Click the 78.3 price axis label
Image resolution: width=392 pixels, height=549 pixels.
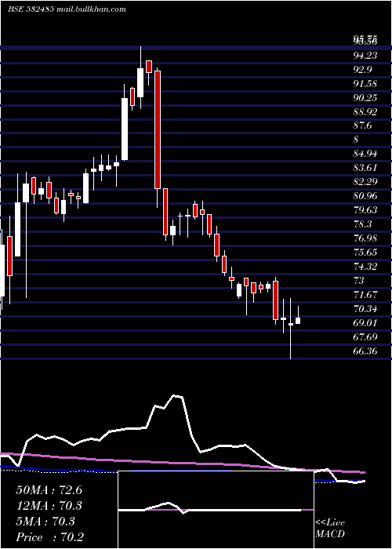tap(362, 224)
